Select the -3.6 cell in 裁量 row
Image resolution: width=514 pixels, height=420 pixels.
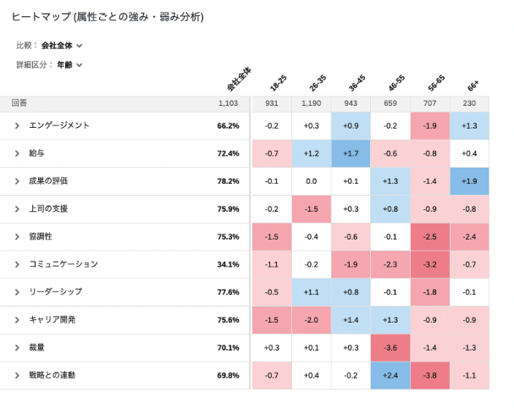tap(390, 348)
